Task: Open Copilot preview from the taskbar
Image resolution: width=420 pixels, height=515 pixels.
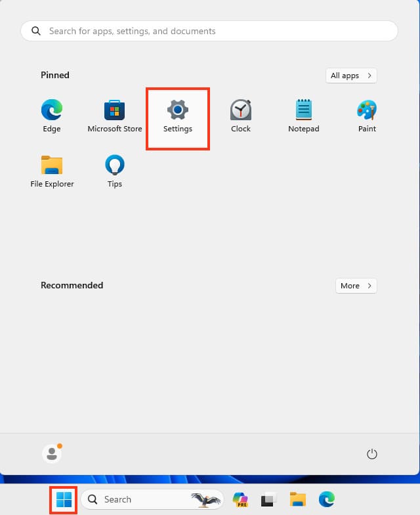Action: tap(240, 499)
